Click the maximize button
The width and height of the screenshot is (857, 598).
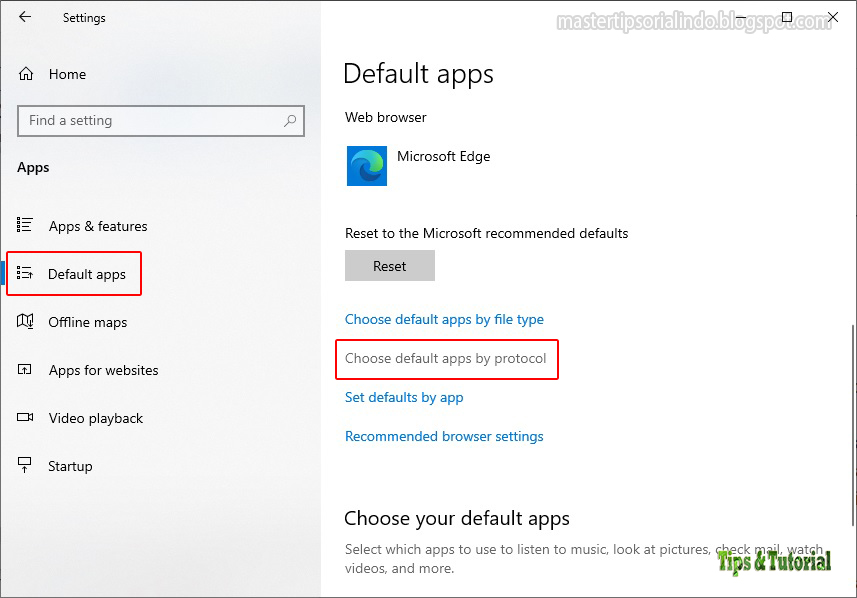[787, 17]
